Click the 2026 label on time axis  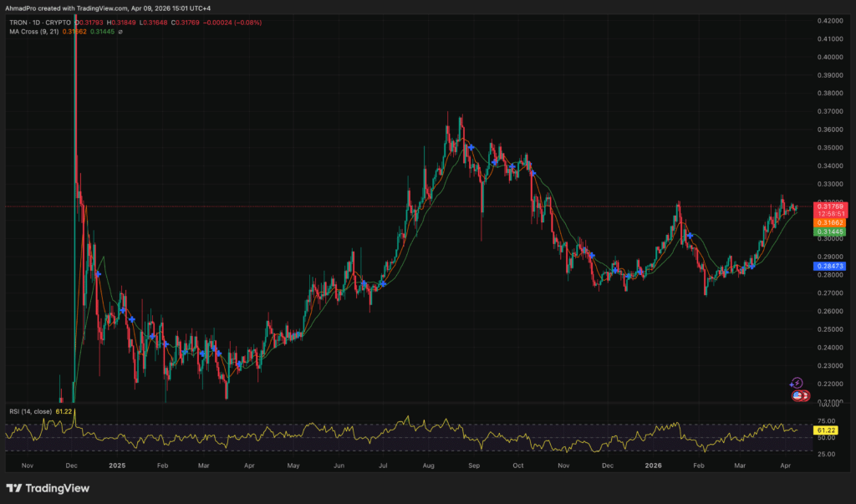coord(653,466)
